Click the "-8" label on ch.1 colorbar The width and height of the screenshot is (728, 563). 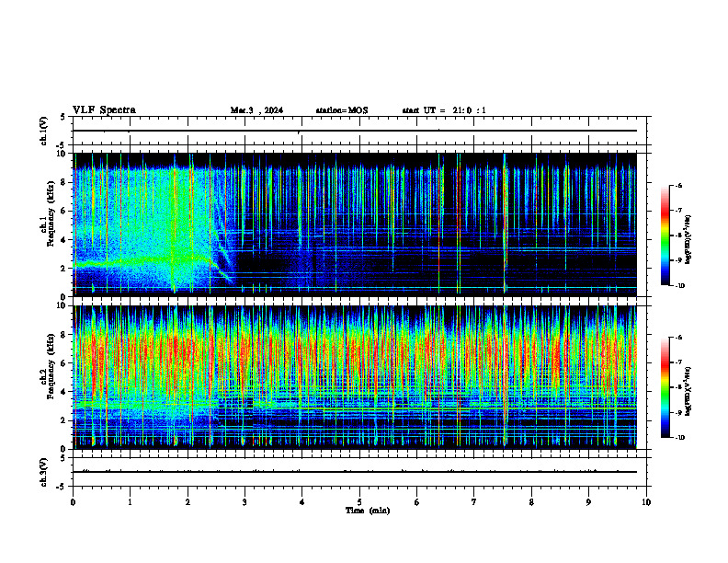coord(678,236)
